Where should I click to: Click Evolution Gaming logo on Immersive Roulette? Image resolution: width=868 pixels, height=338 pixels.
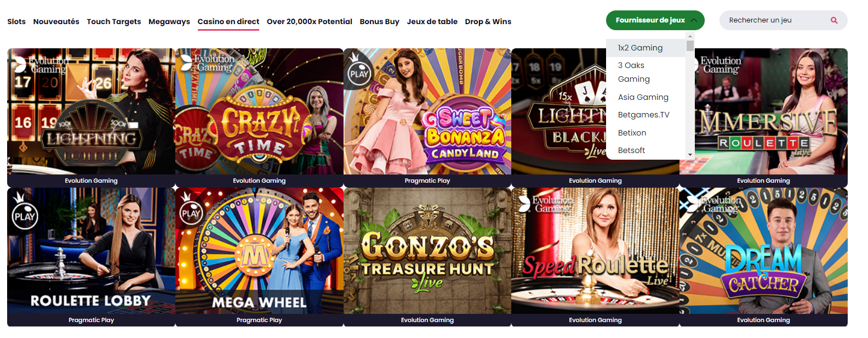pyautogui.click(x=715, y=64)
